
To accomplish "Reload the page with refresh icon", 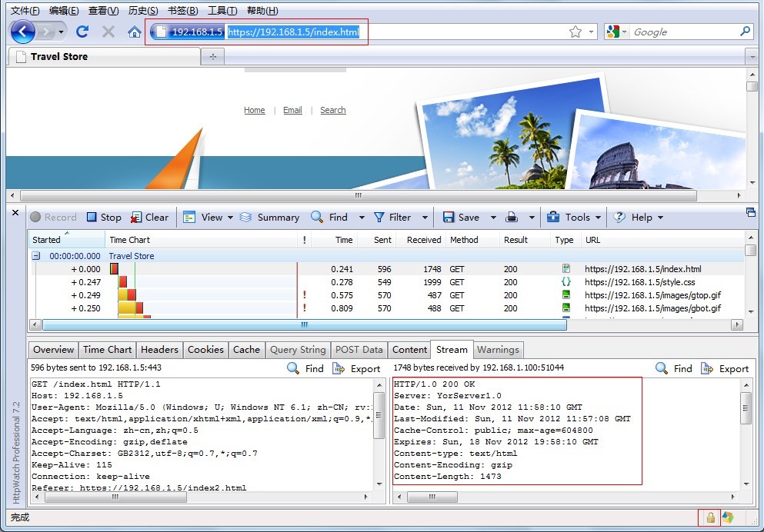I will coord(82,32).
